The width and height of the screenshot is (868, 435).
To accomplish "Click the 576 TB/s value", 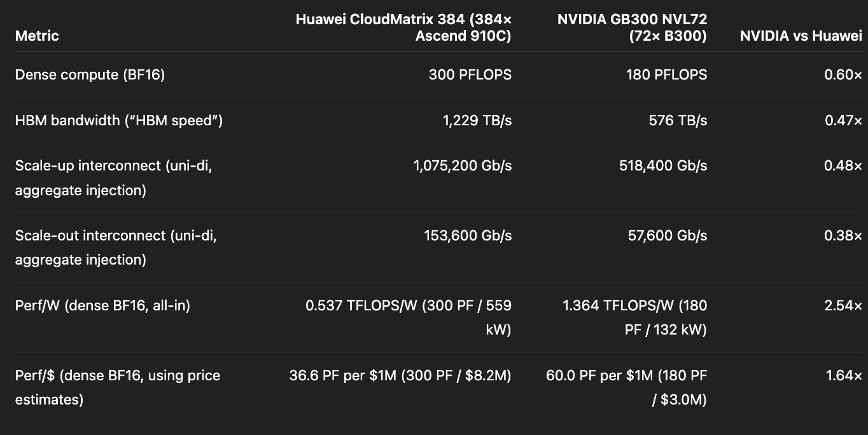I will coord(678,120).
